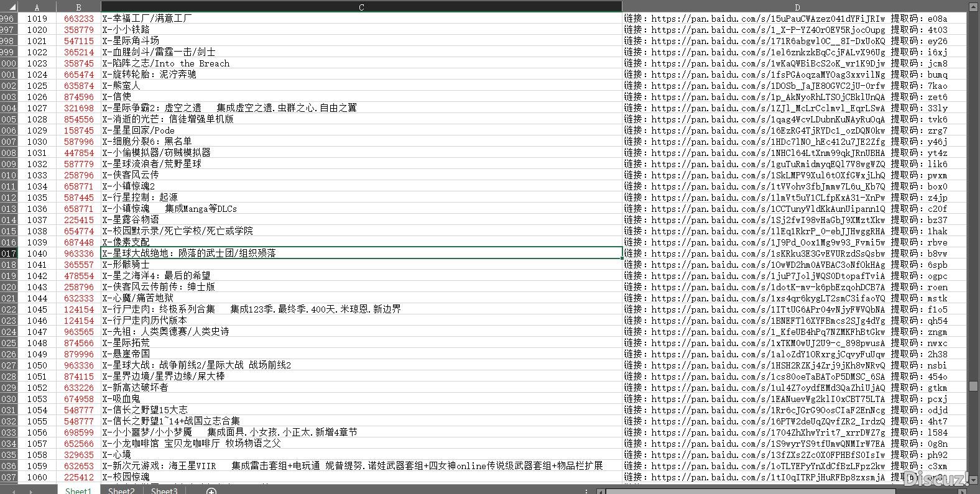Select cell X-熊蛮人
This screenshot has width=980, height=494.
[361, 86]
